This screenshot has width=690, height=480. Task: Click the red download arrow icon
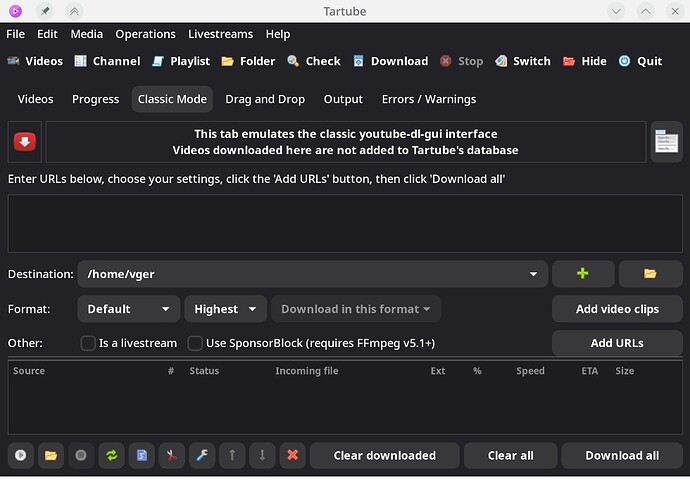click(25, 142)
